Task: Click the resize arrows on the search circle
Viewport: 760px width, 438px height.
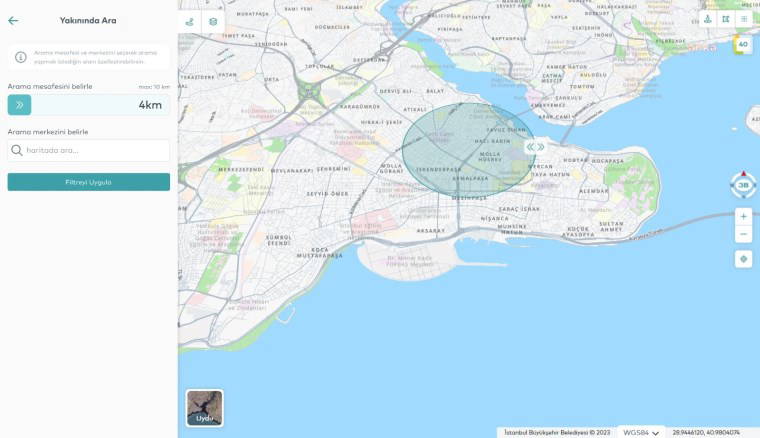Action: 535,147
